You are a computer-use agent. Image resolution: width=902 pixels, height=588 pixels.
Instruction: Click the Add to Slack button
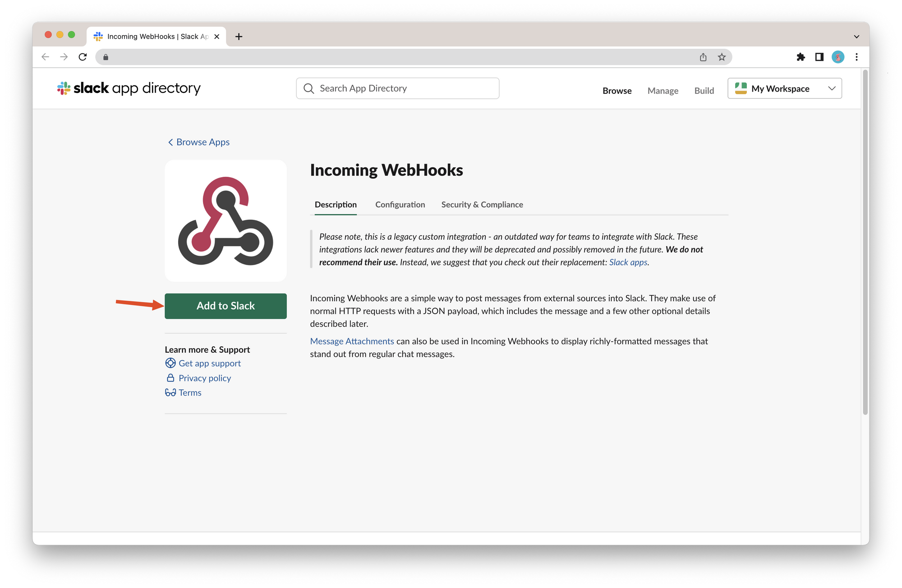tap(225, 306)
